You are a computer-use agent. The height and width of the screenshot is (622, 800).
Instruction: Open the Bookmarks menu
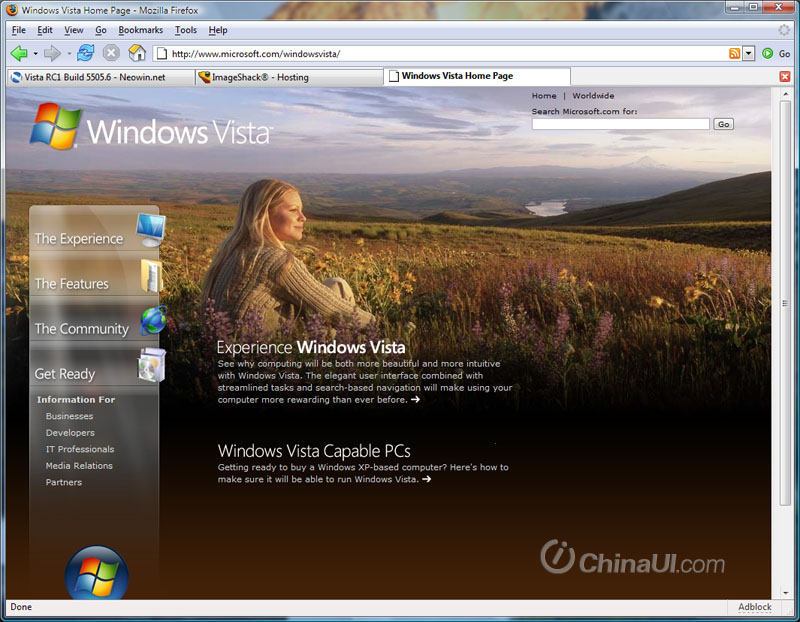click(x=140, y=30)
